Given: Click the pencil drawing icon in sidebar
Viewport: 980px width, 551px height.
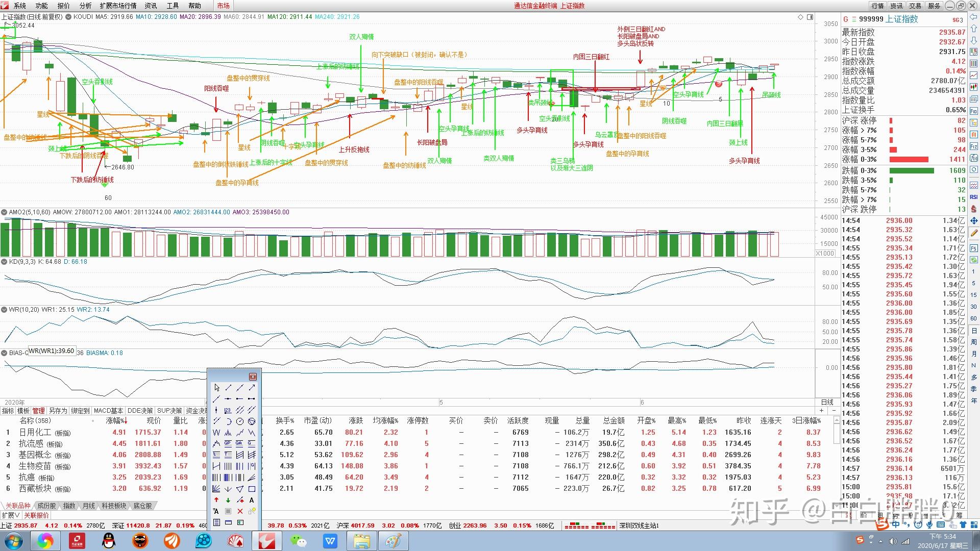Looking at the screenshot, I should click(x=974, y=233).
